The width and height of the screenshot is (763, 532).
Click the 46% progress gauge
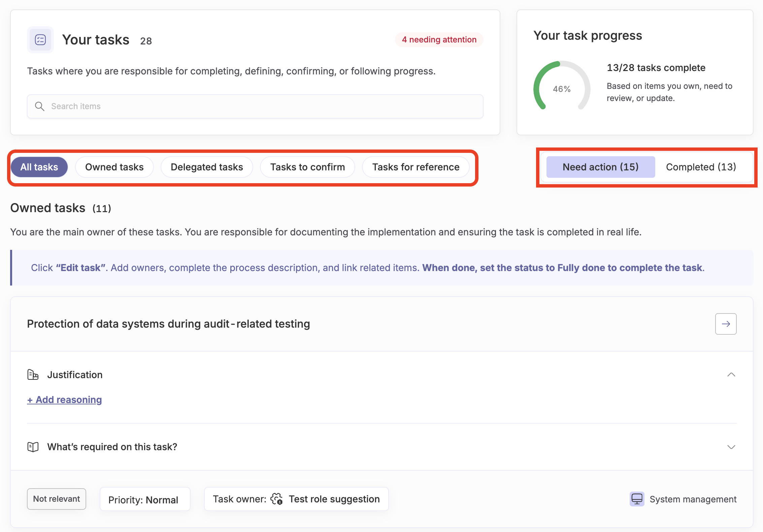coord(562,86)
